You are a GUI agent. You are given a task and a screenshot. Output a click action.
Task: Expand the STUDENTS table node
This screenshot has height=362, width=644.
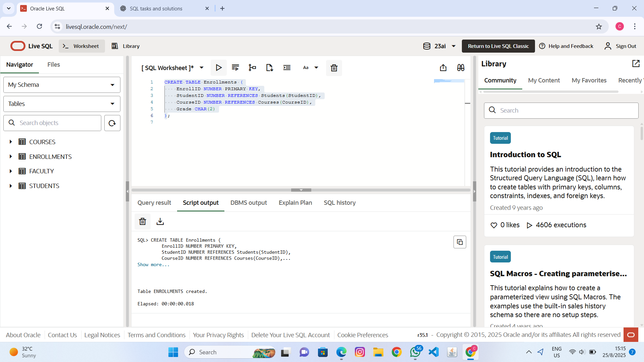[x=11, y=186]
